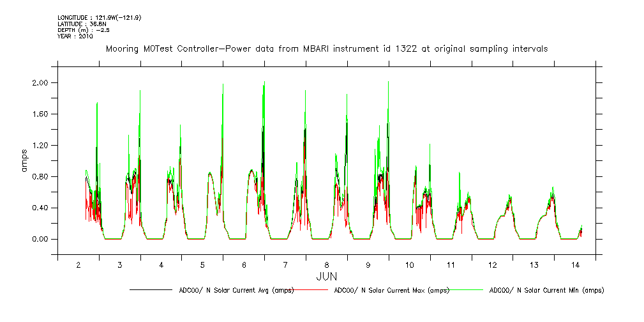Click the "JUN" month label below x-axis
The width and height of the screenshot is (644, 322).
pos(326,276)
